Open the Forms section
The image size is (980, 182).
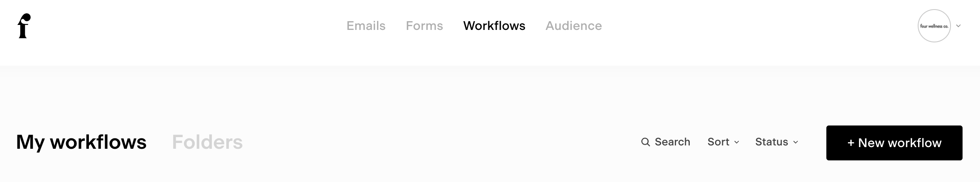pyautogui.click(x=424, y=26)
